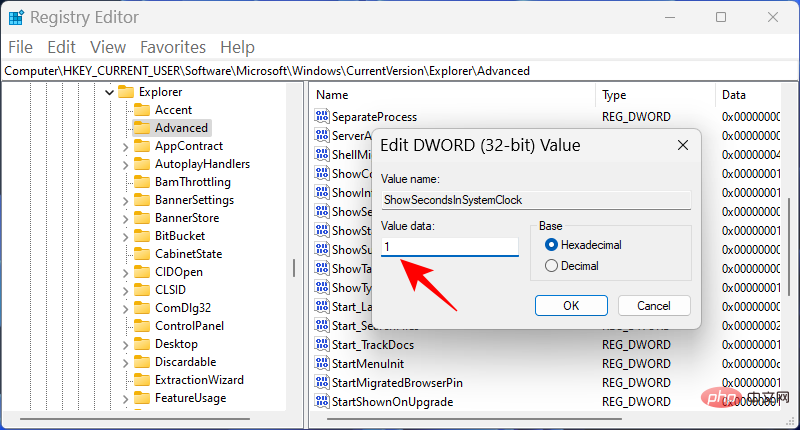Expand the FeatureUsage key chevron
This screenshot has height=430, width=800.
(x=124, y=398)
